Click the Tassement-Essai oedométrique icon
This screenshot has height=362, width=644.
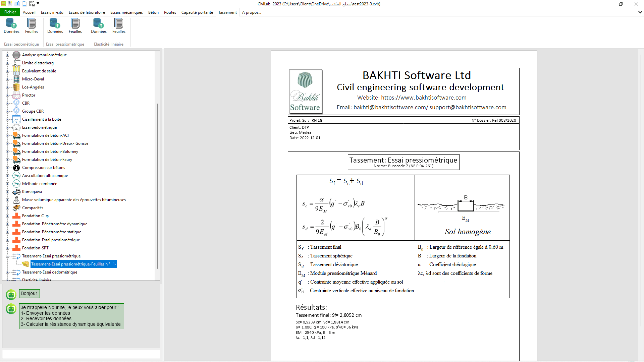tap(16, 272)
